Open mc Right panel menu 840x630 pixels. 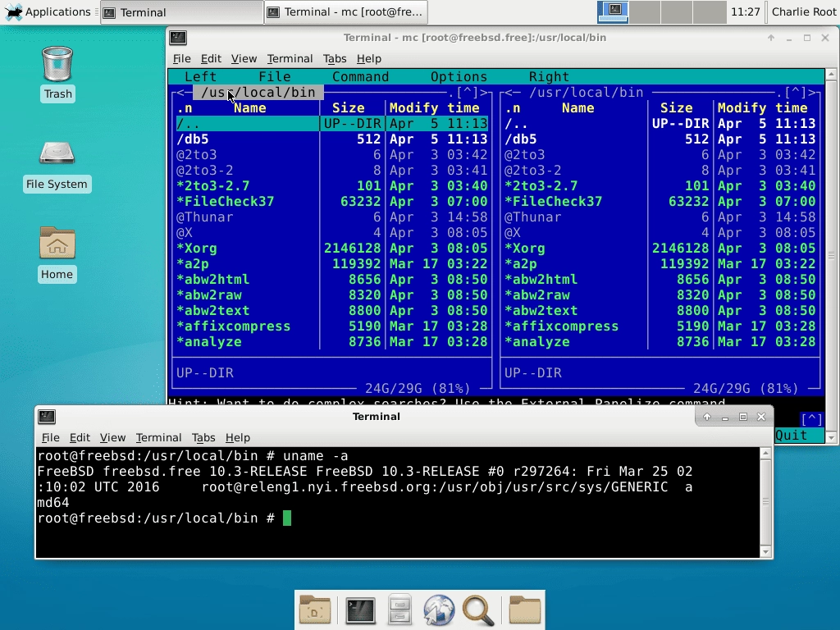(549, 76)
